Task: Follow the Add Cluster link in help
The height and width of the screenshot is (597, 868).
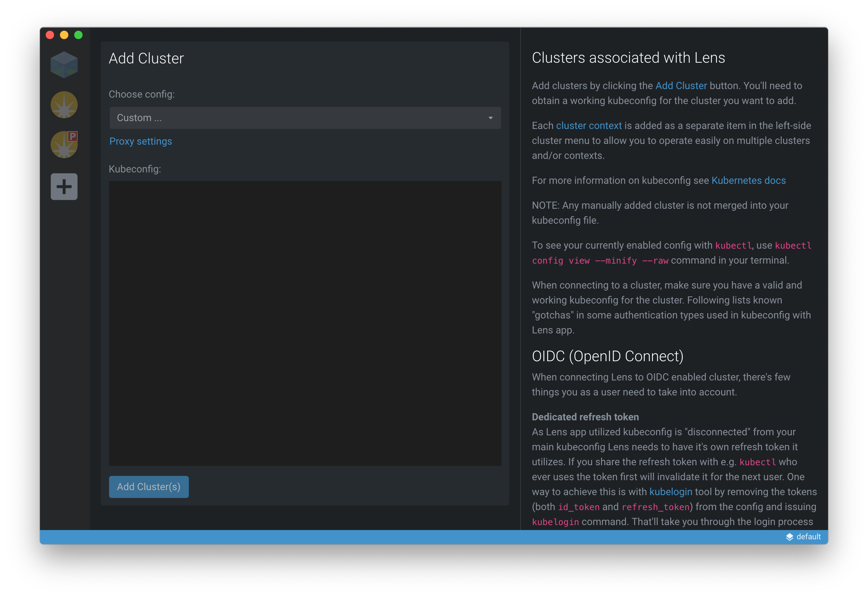Action: point(681,85)
